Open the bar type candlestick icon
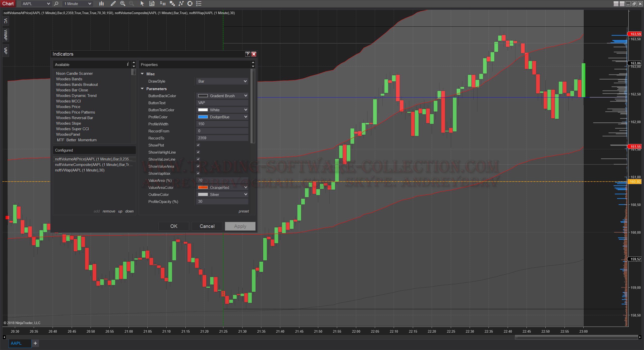Viewport: 644px width, 350px height. [101, 4]
